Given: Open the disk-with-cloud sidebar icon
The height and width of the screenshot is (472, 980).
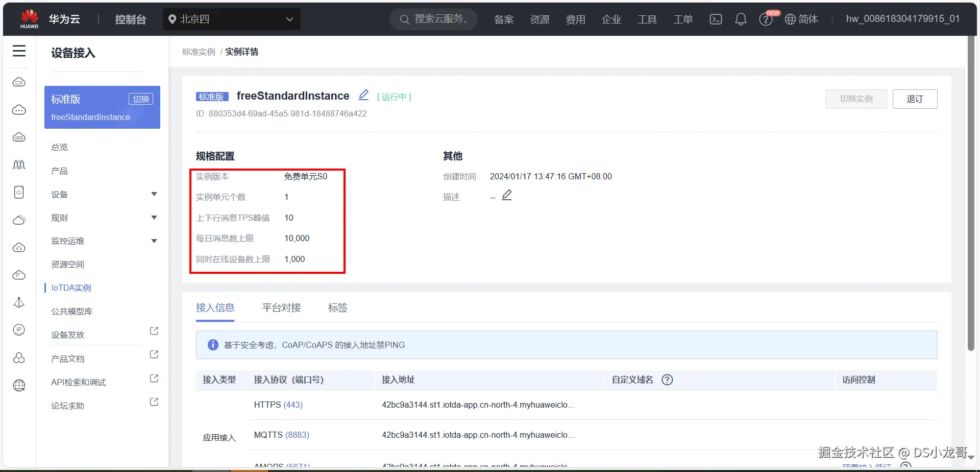Looking at the screenshot, I should coord(19,192).
